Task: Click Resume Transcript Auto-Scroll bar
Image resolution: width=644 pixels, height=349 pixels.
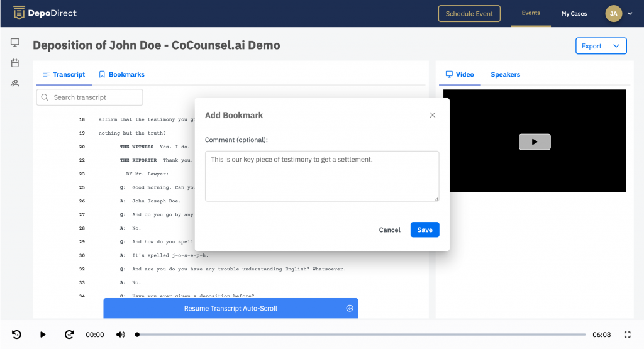Action: tap(231, 308)
